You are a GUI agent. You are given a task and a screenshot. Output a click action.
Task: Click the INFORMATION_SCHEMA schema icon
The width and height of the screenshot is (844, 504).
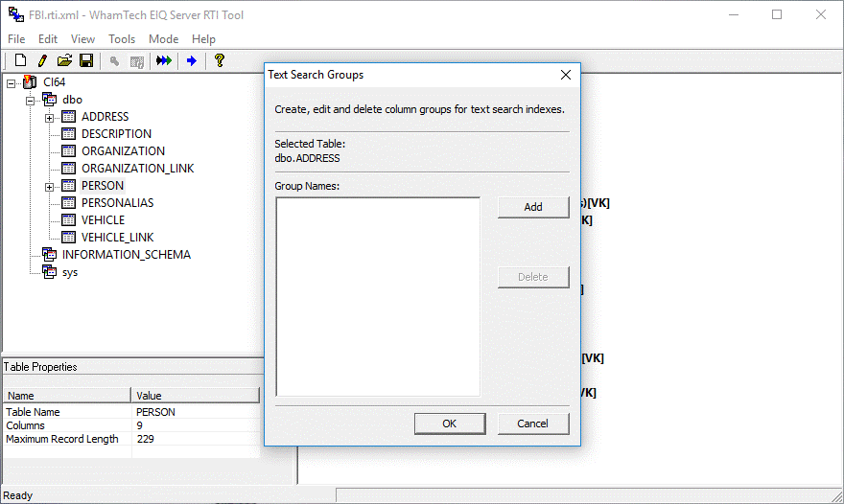point(49,255)
